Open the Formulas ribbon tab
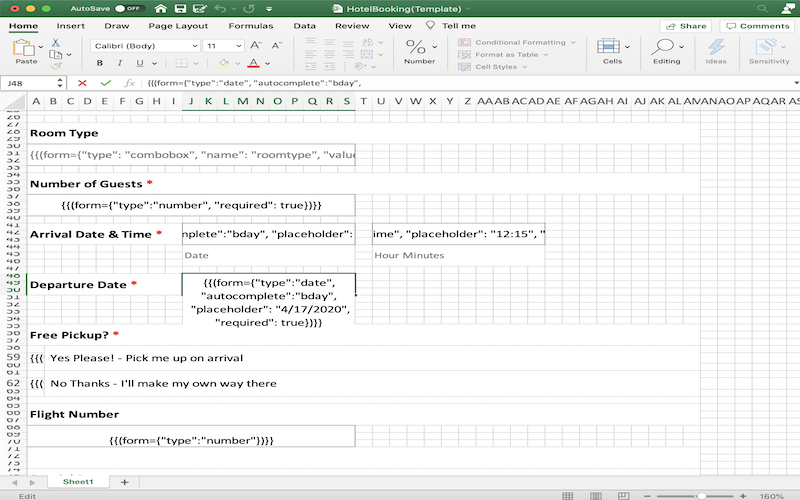 point(249,25)
